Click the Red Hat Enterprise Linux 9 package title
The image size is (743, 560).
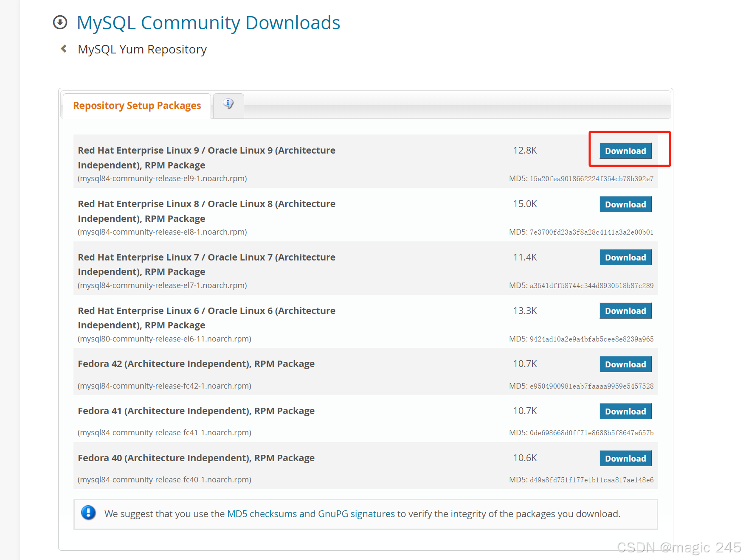click(207, 158)
